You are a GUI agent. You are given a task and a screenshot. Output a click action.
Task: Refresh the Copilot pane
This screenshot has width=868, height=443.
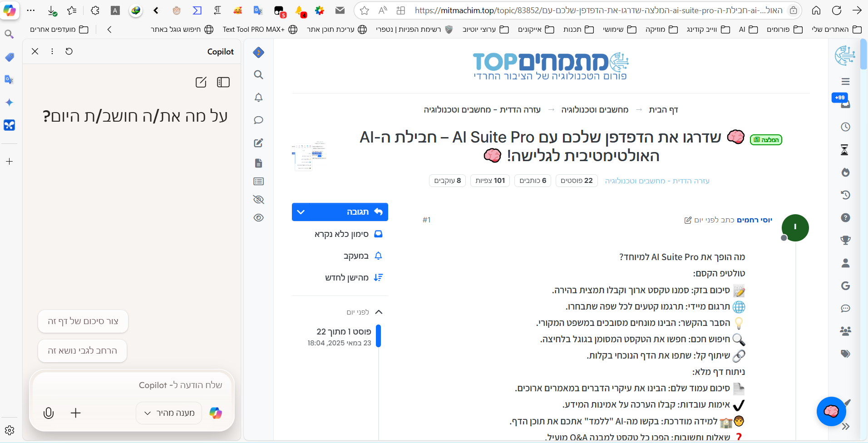[69, 51]
